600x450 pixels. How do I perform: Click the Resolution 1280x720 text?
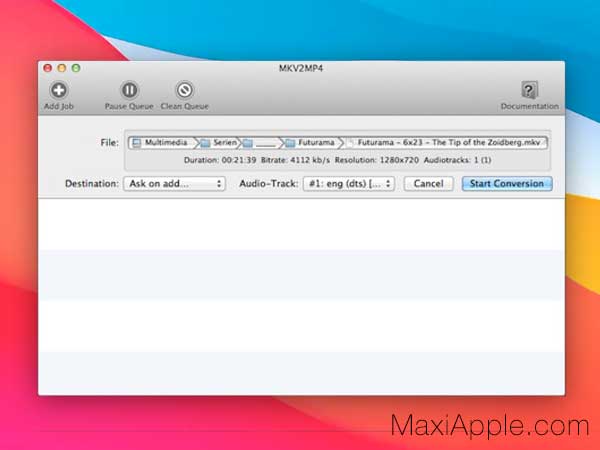click(x=377, y=160)
